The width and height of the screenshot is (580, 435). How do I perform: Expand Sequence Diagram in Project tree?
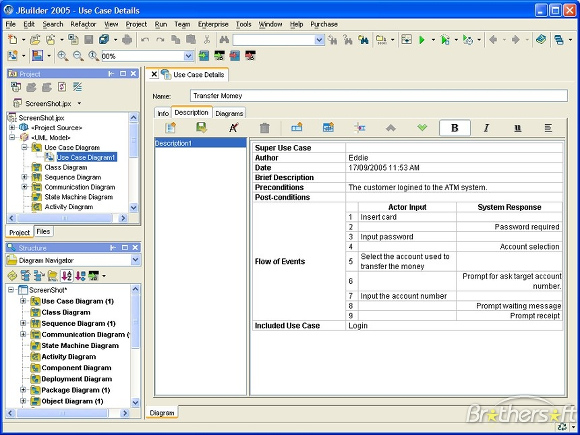(x=24, y=177)
